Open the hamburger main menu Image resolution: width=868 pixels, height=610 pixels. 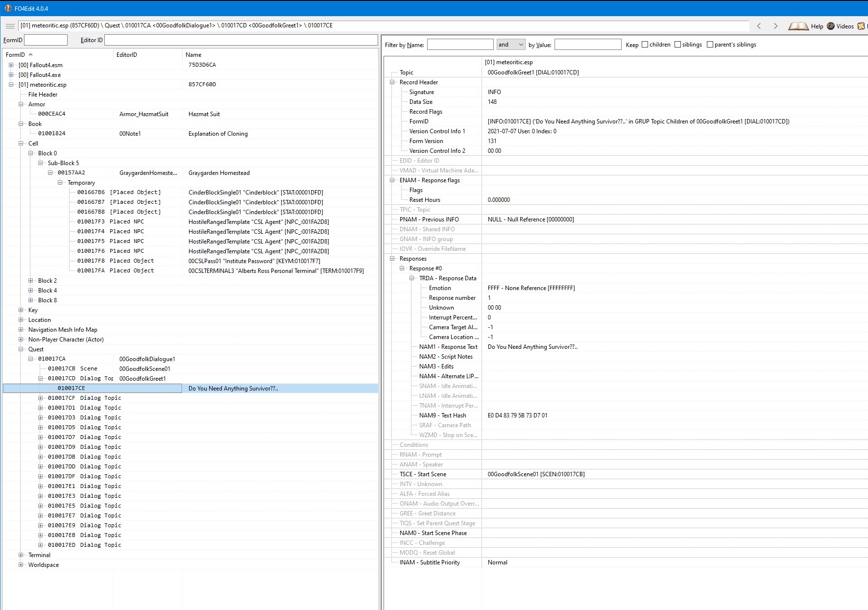pyautogui.click(x=10, y=26)
